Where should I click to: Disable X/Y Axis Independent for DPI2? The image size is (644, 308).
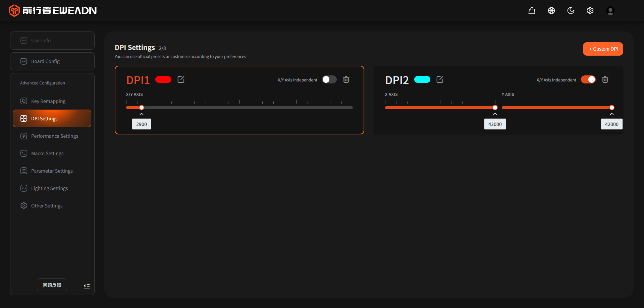click(588, 79)
